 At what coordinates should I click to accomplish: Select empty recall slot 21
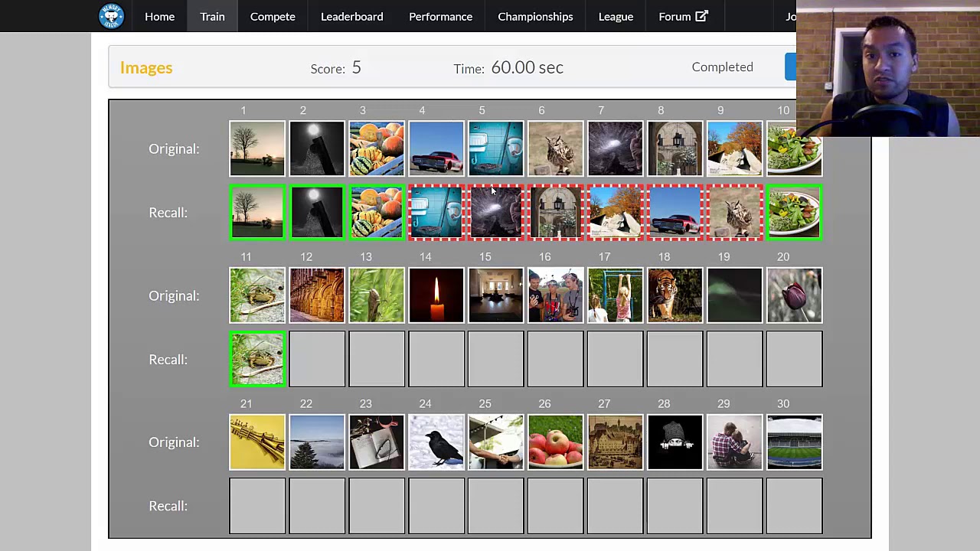click(x=257, y=506)
